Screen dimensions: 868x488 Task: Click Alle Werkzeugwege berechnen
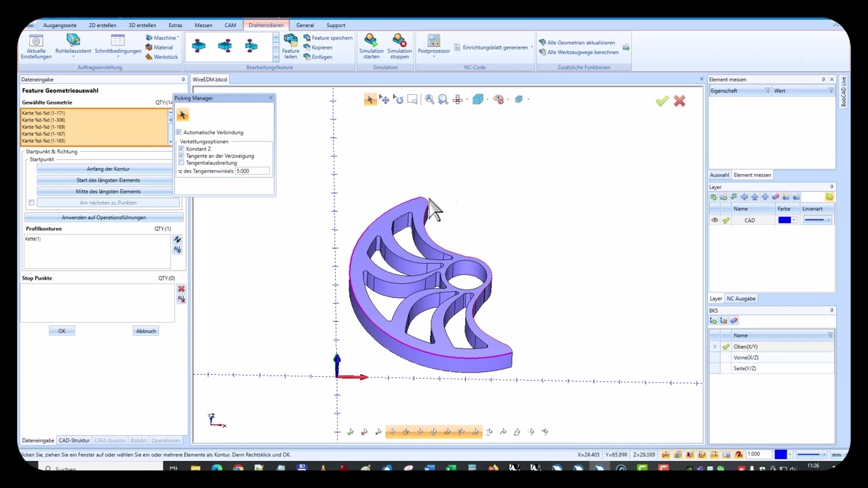[x=578, y=52]
